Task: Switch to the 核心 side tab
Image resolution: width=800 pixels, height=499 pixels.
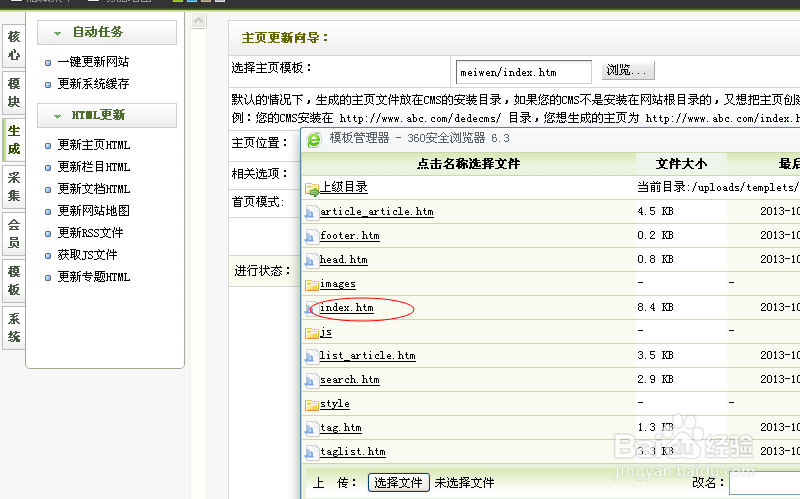Action: point(14,45)
